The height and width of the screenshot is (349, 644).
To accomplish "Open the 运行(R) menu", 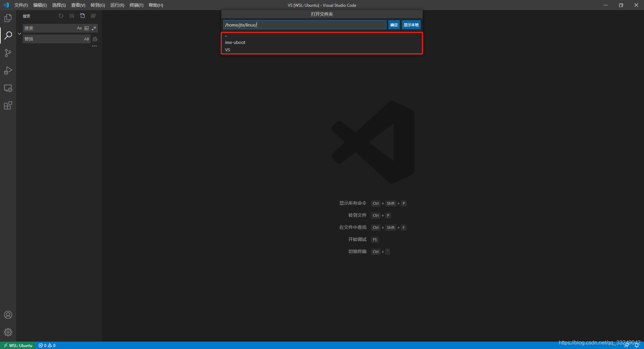I will (x=117, y=5).
